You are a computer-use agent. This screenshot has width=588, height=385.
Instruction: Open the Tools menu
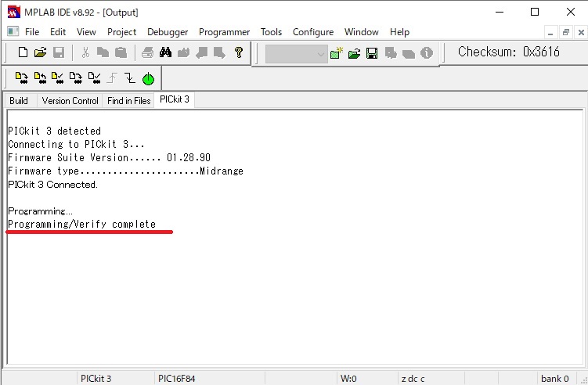(x=271, y=32)
